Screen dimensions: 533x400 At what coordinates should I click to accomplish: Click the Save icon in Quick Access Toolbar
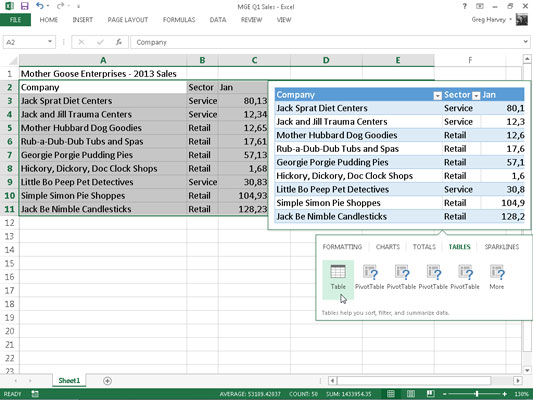pos(24,6)
